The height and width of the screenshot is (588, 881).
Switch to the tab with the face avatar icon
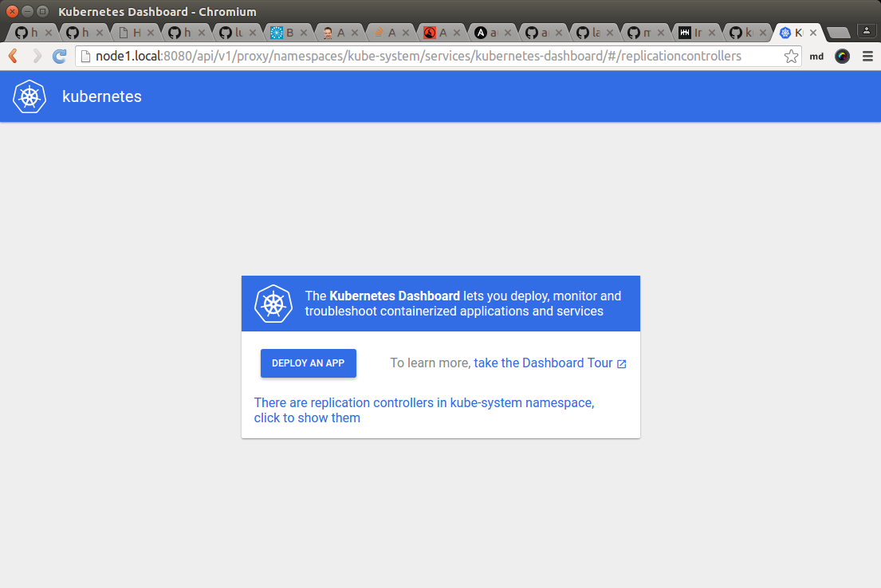(340, 33)
